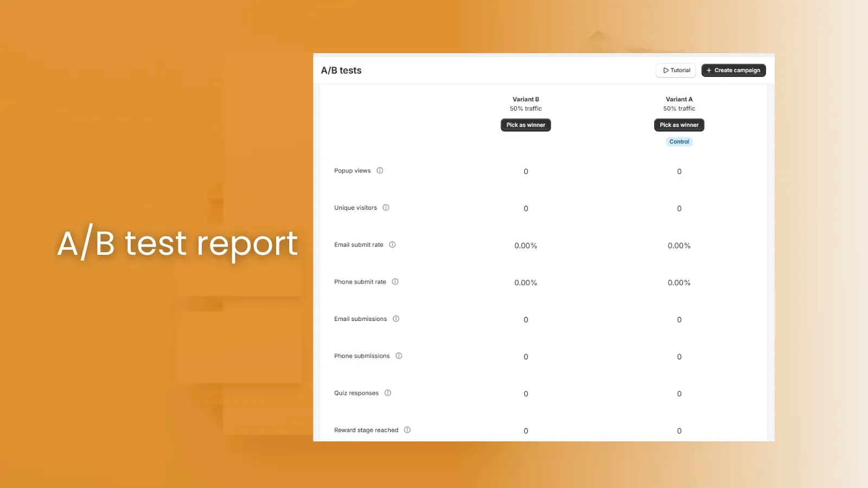The image size is (868, 488).
Task: Select Variant A Email submit rate value
Action: tap(679, 246)
